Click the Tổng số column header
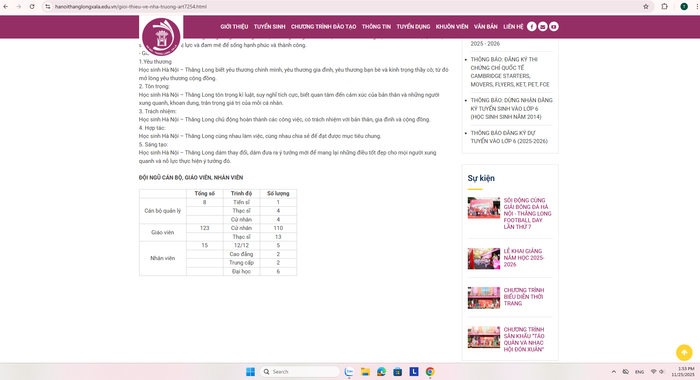This screenshot has width=700, height=380. coord(204,193)
